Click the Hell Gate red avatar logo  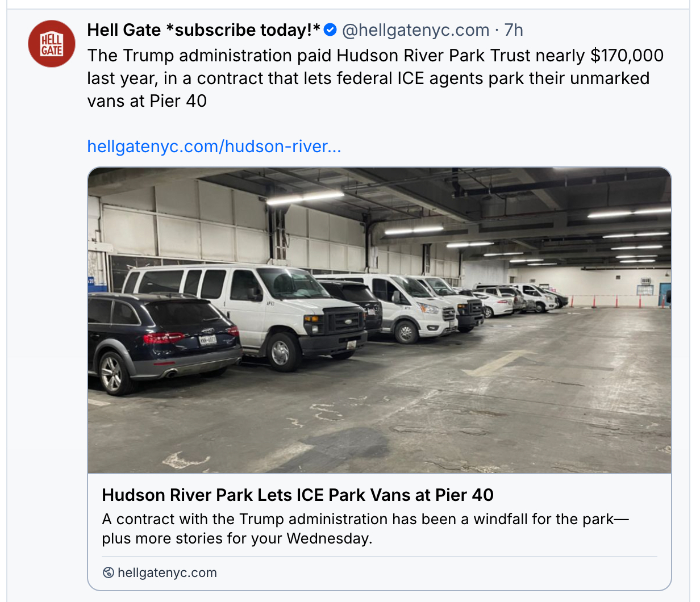[x=52, y=44]
